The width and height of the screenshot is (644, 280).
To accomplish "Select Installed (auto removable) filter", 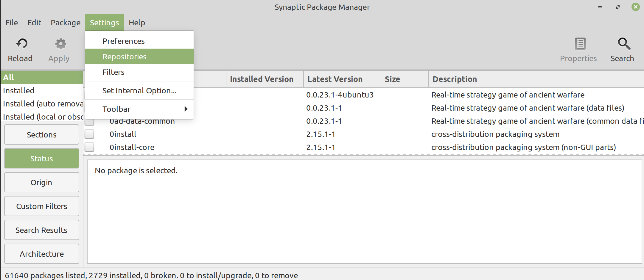I will tap(42, 103).
